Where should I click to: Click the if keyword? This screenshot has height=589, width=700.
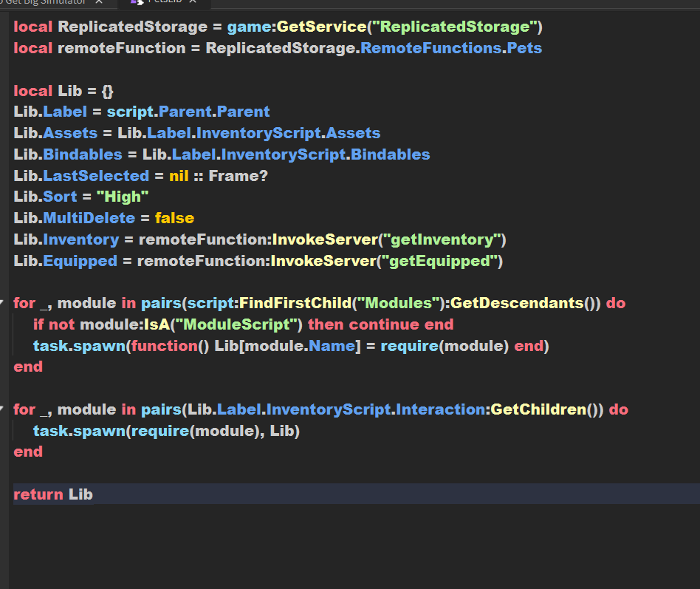point(38,324)
